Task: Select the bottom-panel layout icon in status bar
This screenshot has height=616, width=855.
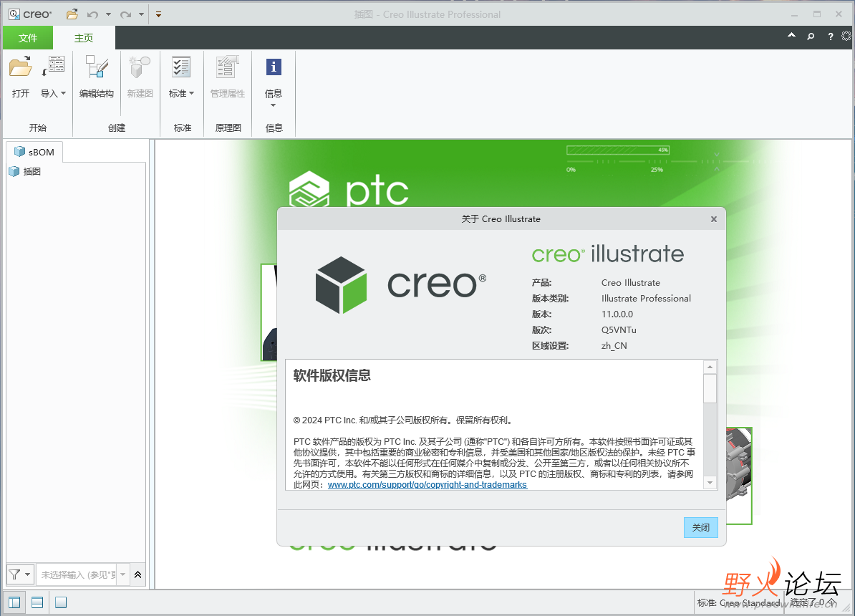Action: coord(37,602)
